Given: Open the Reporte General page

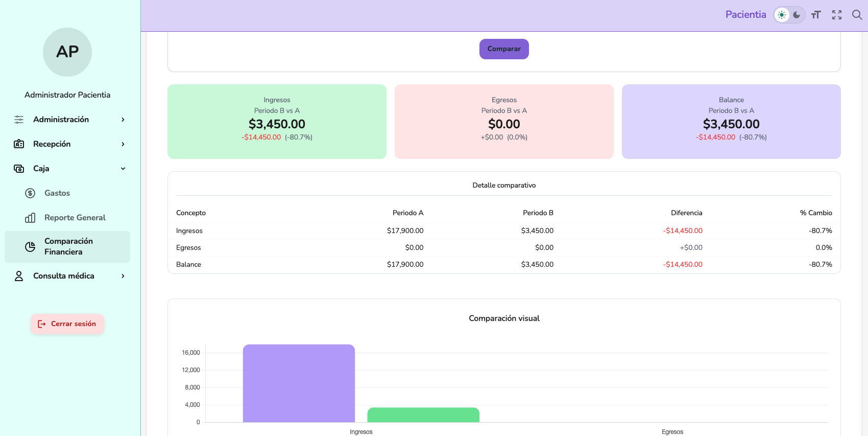Looking at the screenshot, I should (75, 218).
